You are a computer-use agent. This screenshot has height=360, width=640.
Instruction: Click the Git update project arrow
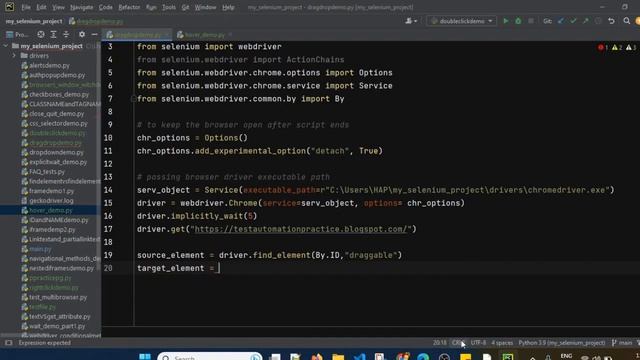coord(561,21)
